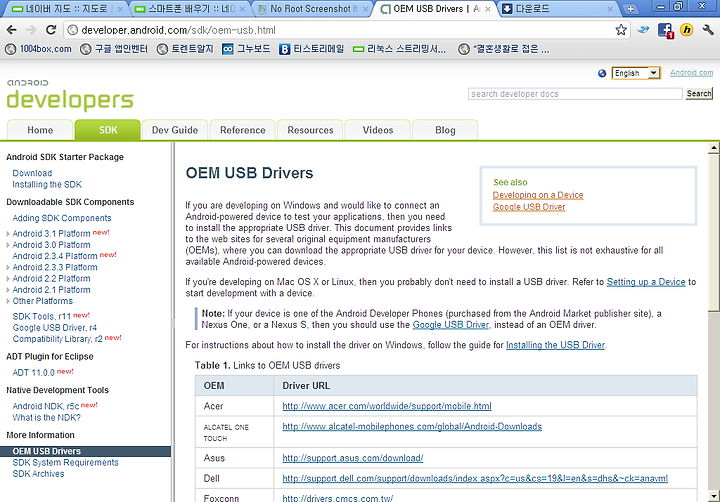Open the Android.com link
The height and width of the screenshot is (502, 720).
click(691, 73)
